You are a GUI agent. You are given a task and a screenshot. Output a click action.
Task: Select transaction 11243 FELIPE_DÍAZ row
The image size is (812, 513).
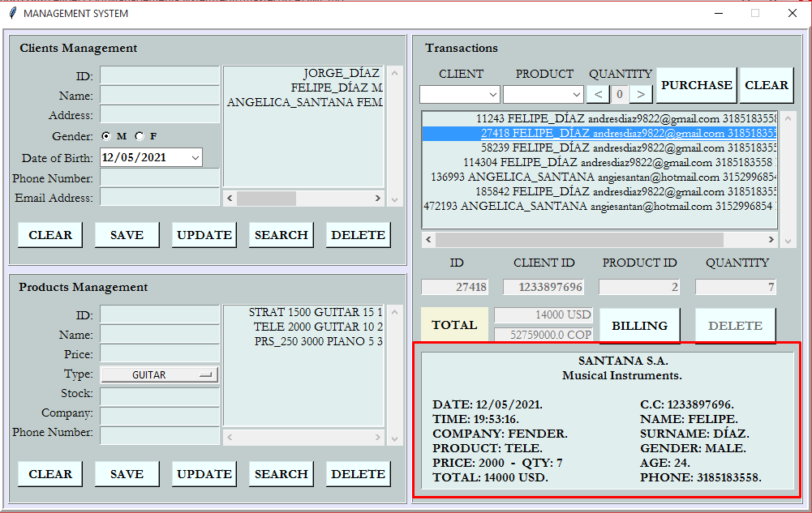[599, 119]
